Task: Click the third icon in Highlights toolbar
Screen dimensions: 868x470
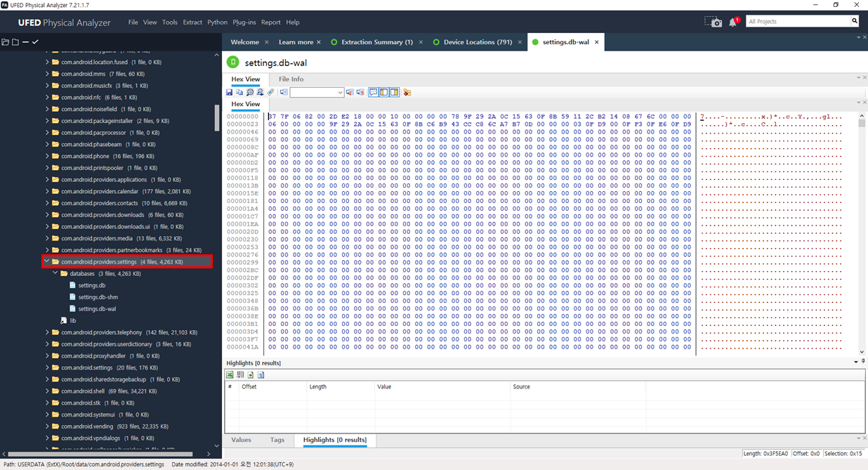Action: tap(251, 375)
